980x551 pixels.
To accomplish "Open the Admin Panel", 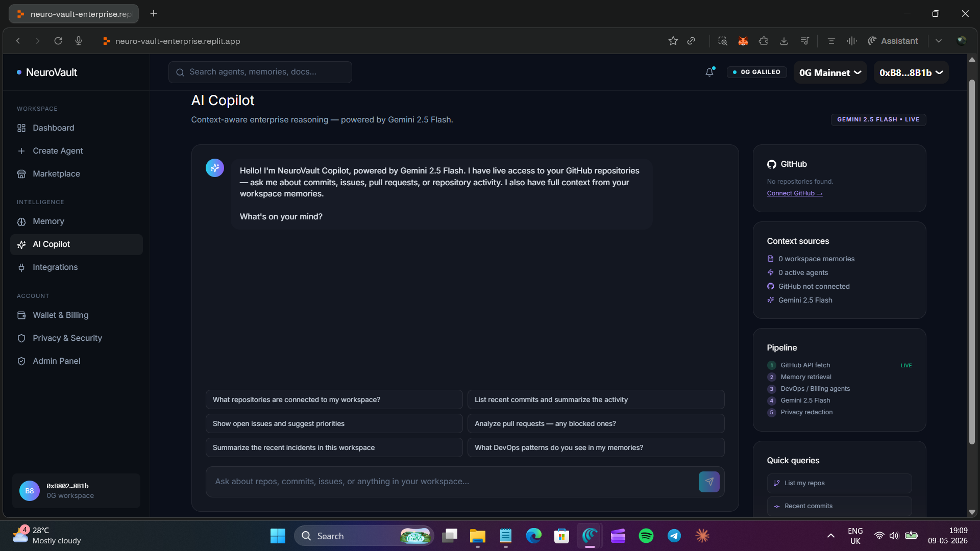I will 77,361.
